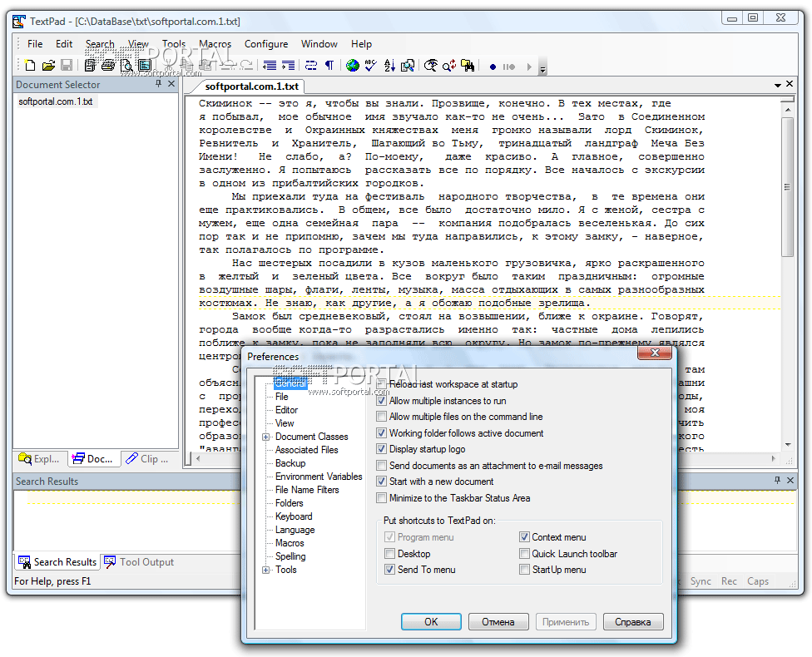
Task: Open Print Preview from the toolbar
Action: [126, 66]
